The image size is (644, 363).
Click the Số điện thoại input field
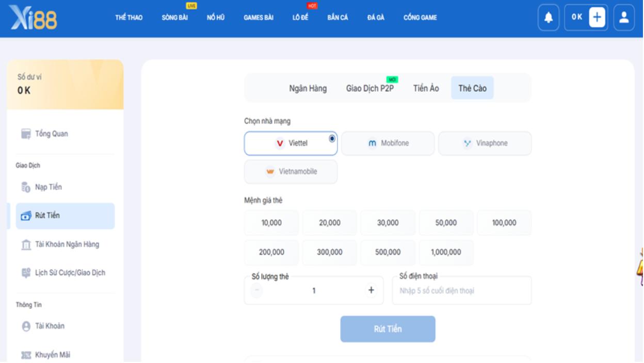click(462, 290)
